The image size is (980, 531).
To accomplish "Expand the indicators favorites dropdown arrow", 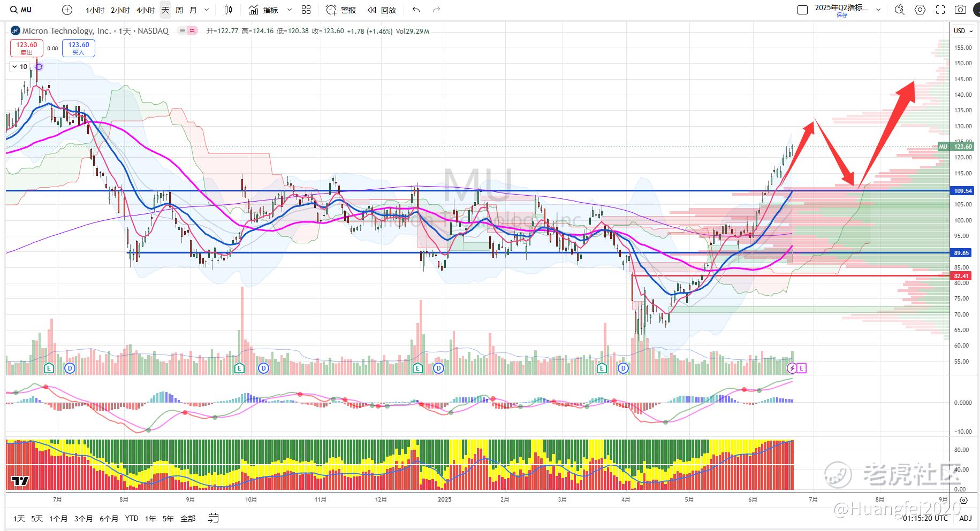I will 290,10.
